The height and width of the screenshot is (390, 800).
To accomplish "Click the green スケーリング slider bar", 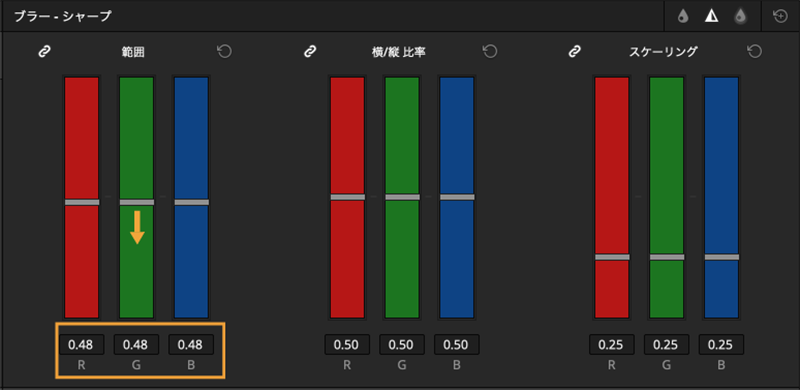I will click(x=667, y=197).
